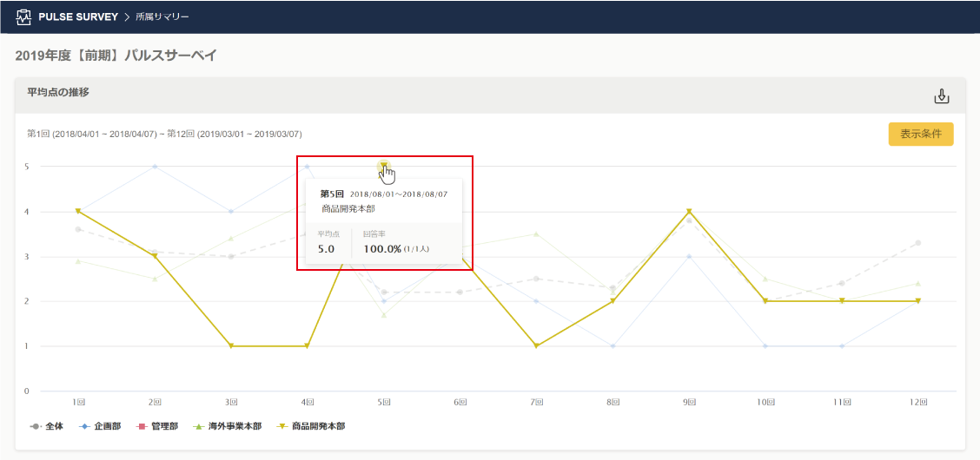The width and height of the screenshot is (980, 460).
Task: Click the 商品開発本部 data point at 3回
Action: point(231,346)
